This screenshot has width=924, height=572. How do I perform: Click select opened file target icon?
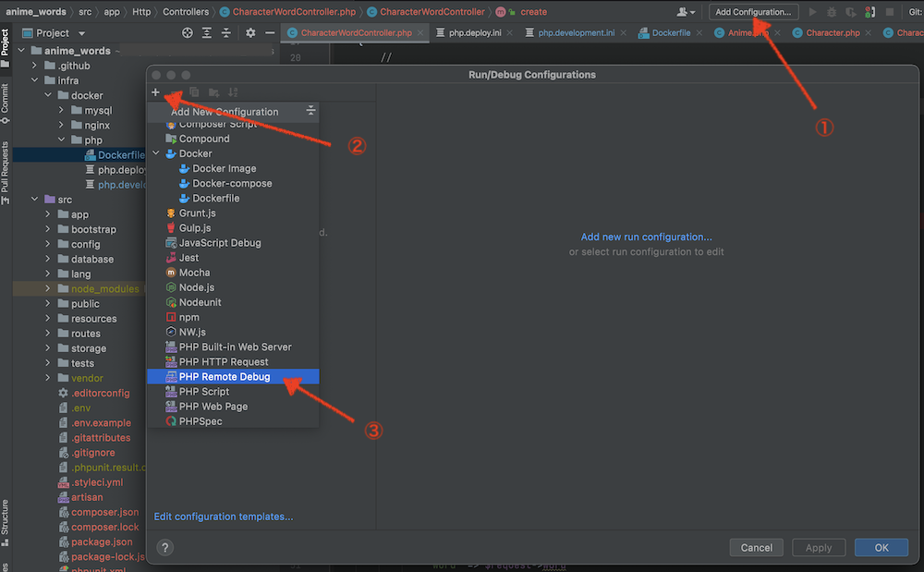click(188, 33)
